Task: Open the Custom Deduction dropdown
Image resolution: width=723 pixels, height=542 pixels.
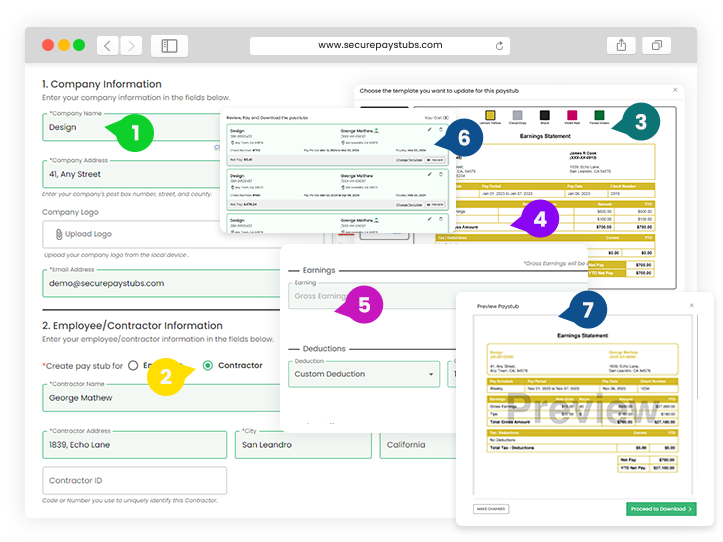Action: click(x=364, y=374)
